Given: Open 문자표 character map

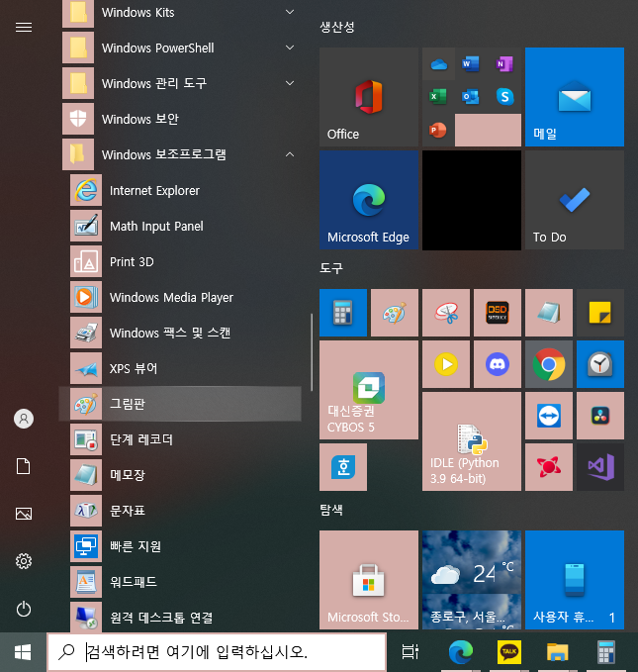Looking at the screenshot, I should (180, 511).
